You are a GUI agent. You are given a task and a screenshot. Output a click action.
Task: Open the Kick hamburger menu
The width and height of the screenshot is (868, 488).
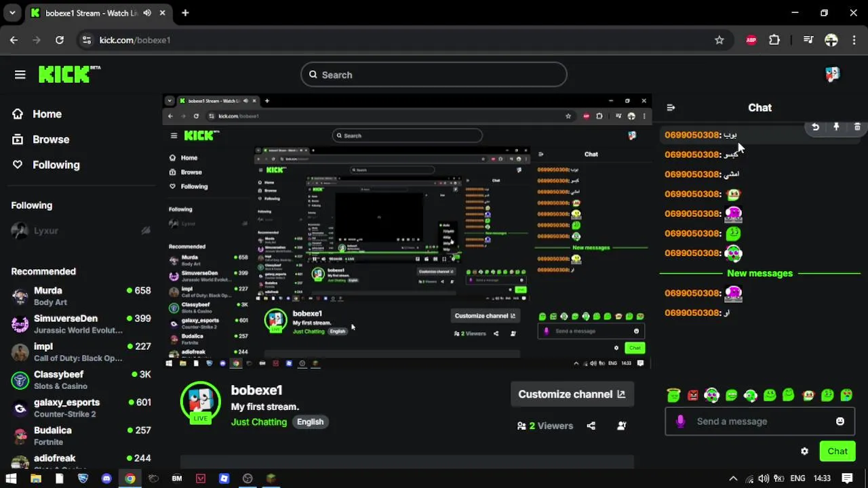20,75
